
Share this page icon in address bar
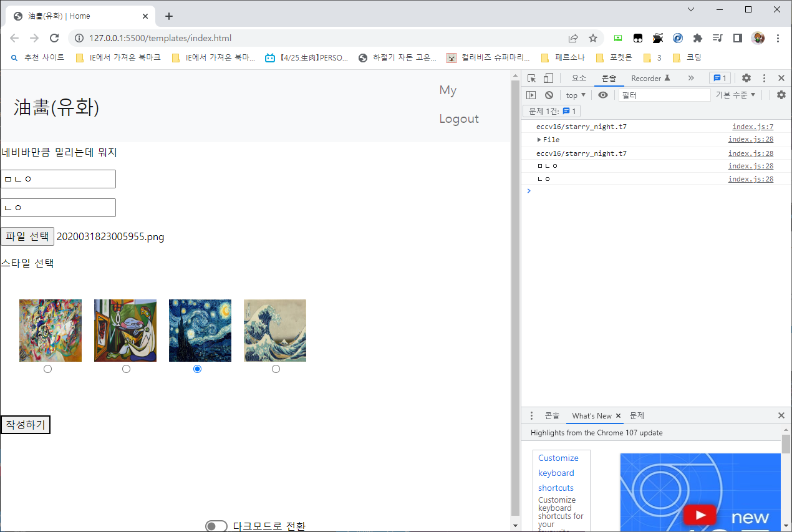tap(573, 38)
